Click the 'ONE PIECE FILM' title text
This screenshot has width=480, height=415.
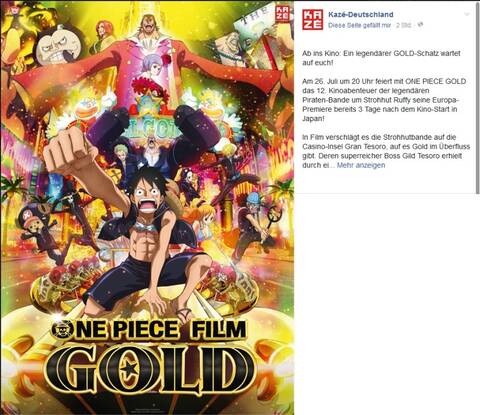coord(149,329)
